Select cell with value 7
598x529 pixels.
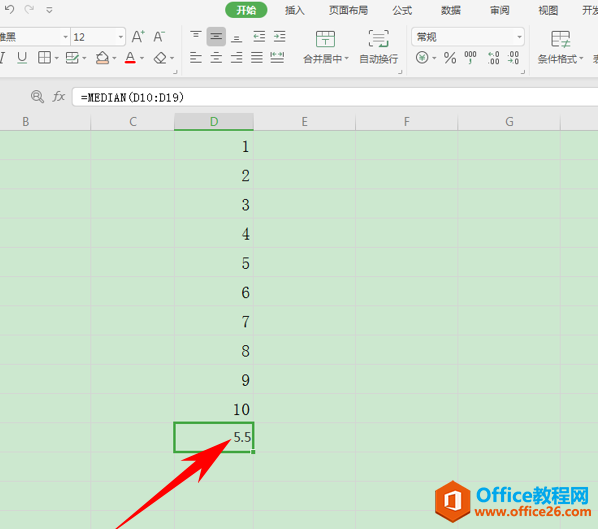coord(214,321)
